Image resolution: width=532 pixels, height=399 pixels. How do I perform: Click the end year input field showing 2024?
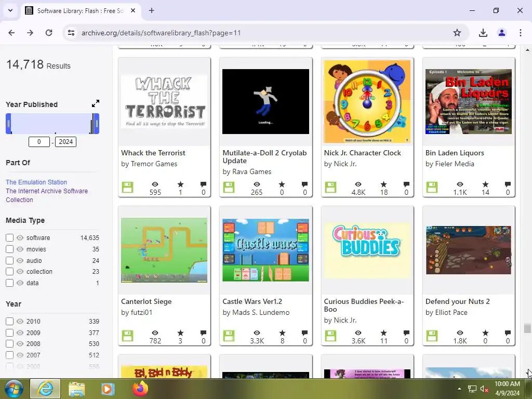click(66, 142)
